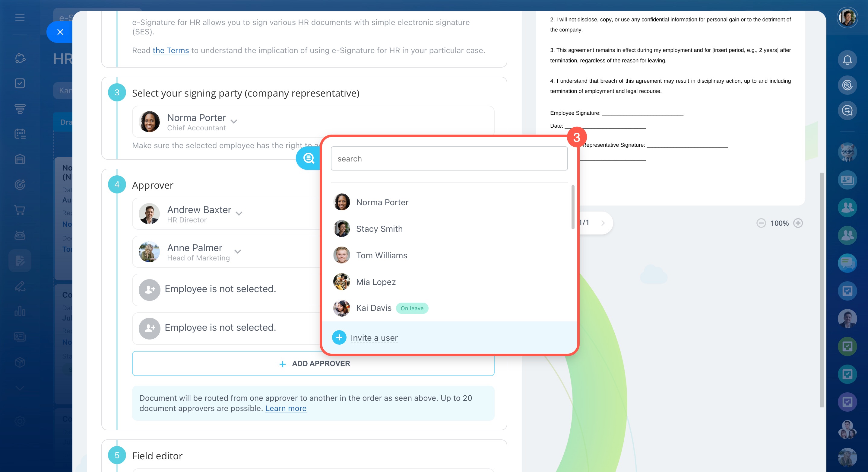Open the user profile avatar at top right
The width and height of the screenshot is (868, 472).
click(x=847, y=17)
